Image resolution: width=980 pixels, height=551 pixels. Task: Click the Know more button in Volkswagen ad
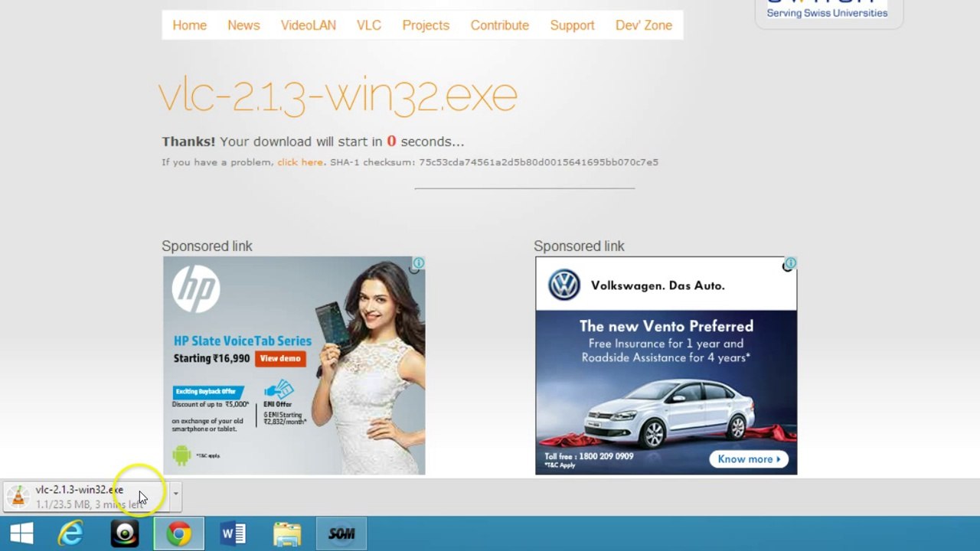tap(749, 459)
